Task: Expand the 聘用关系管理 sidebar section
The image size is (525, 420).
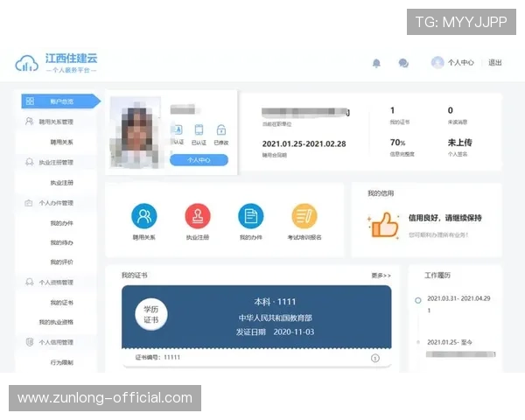Action: (56, 122)
